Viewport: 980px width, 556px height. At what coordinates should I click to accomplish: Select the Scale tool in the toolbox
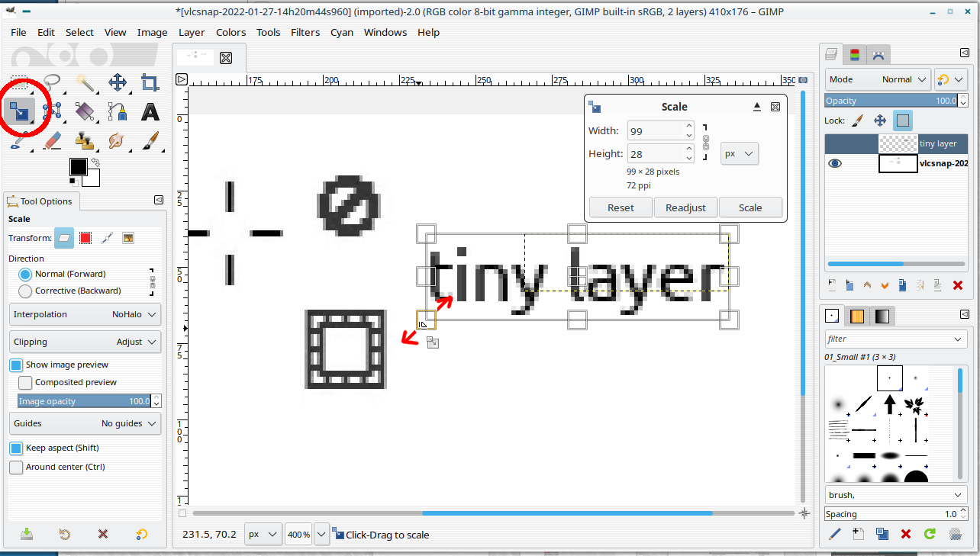point(19,111)
